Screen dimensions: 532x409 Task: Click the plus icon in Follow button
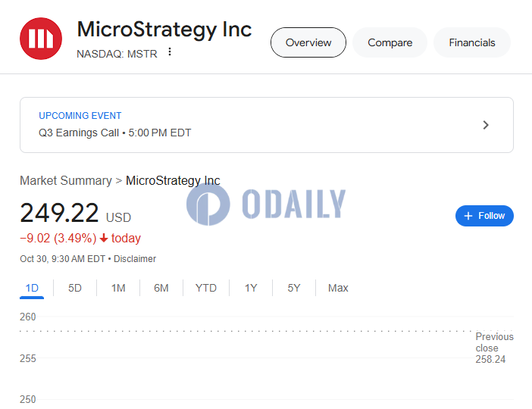[468, 216]
